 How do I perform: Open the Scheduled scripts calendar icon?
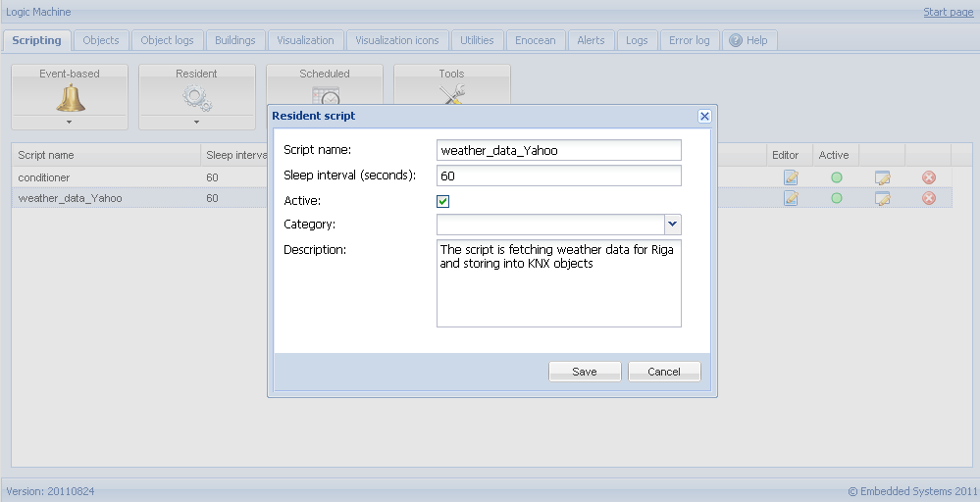[x=325, y=95]
